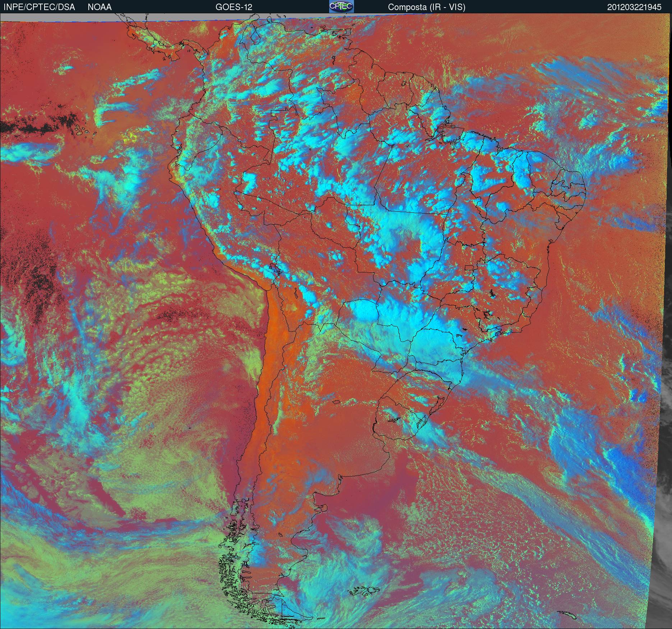The height and width of the screenshot is (629, 672).
Task: Click the CPTEC logo in the header
Action: 341,6
